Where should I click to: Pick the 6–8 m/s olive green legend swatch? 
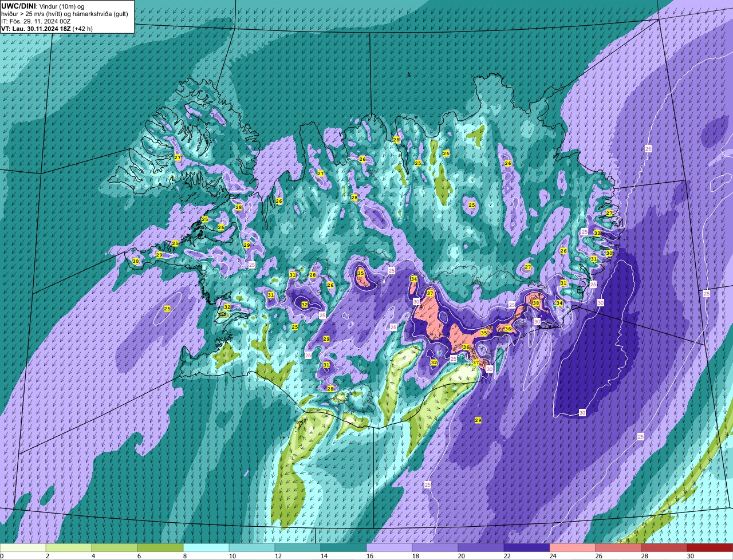[x=160, y=548]
